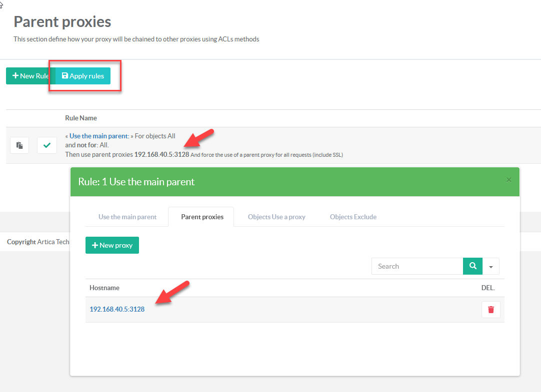
Task: Click the New Rule button
Action: (x=29, y=76)
